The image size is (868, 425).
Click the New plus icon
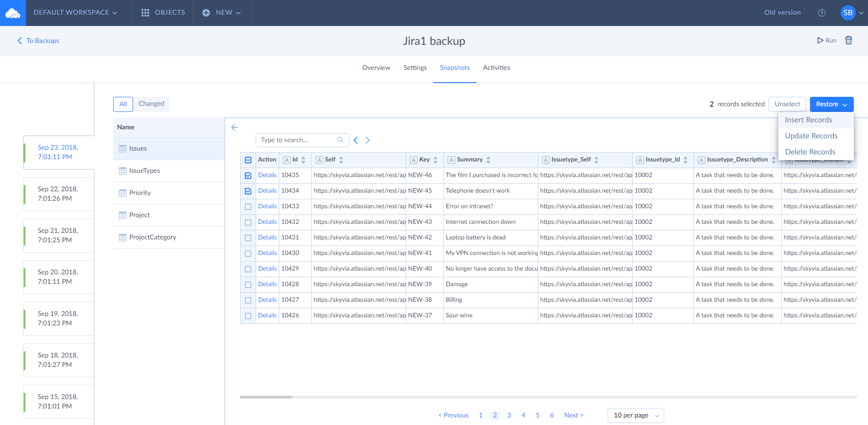coord(206,13)
